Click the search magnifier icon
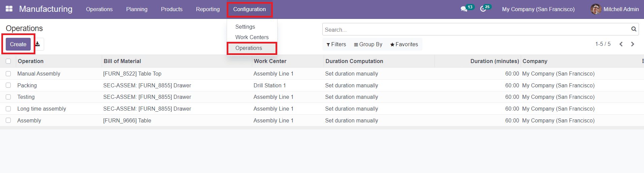The height and width of the screenshot is (173, 644). pos(634,29)
